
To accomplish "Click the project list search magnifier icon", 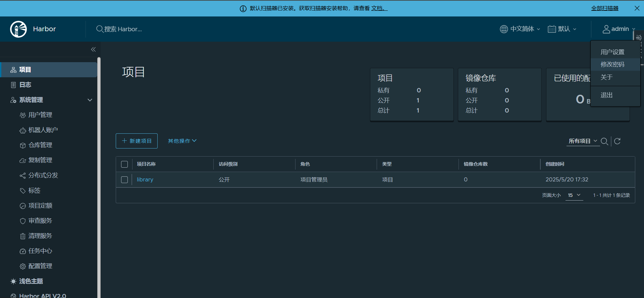I will pyautogui.click(x=604, y=141).
